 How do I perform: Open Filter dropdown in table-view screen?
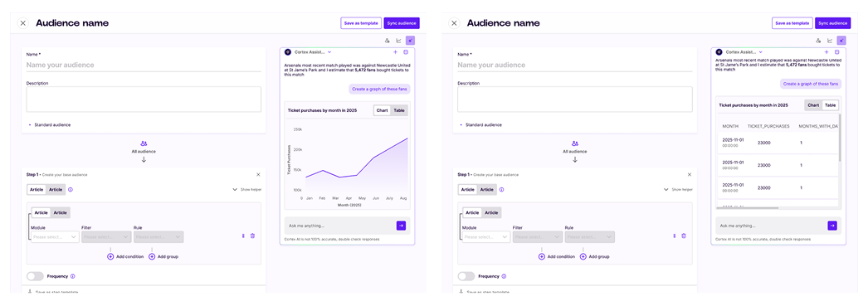pos(538,237)
